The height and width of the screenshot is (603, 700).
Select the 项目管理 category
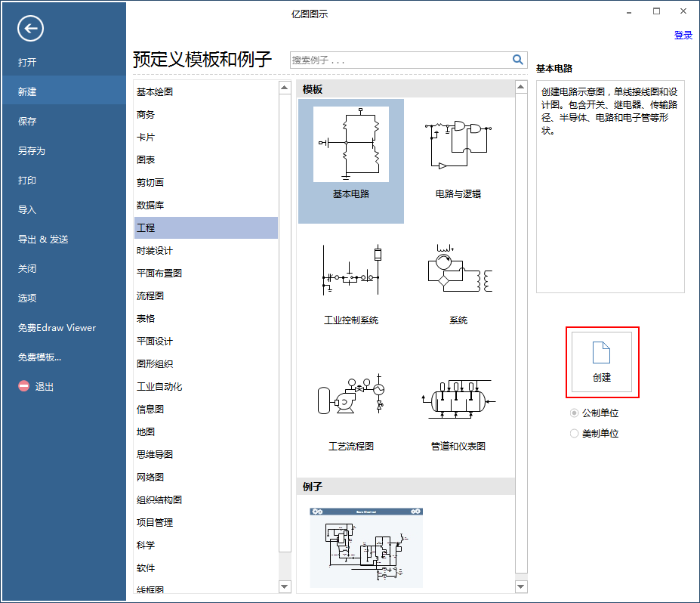pyautogui.click(x=206, y=523)
